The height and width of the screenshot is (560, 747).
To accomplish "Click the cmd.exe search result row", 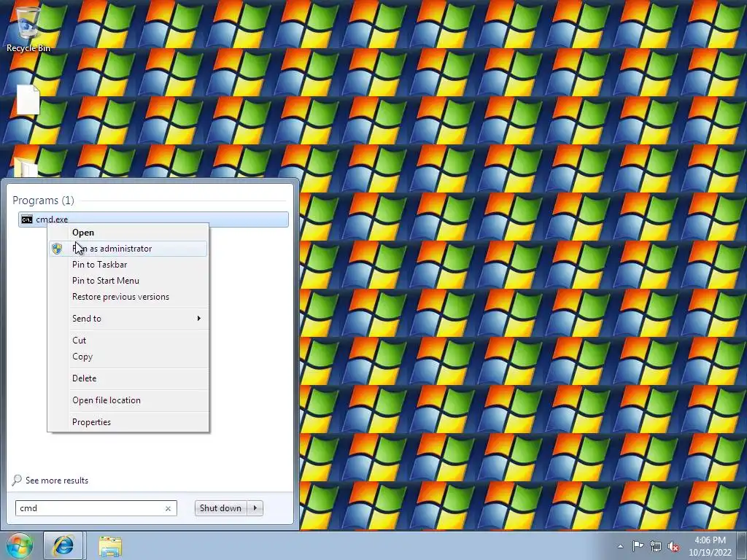I will point(153,219).
